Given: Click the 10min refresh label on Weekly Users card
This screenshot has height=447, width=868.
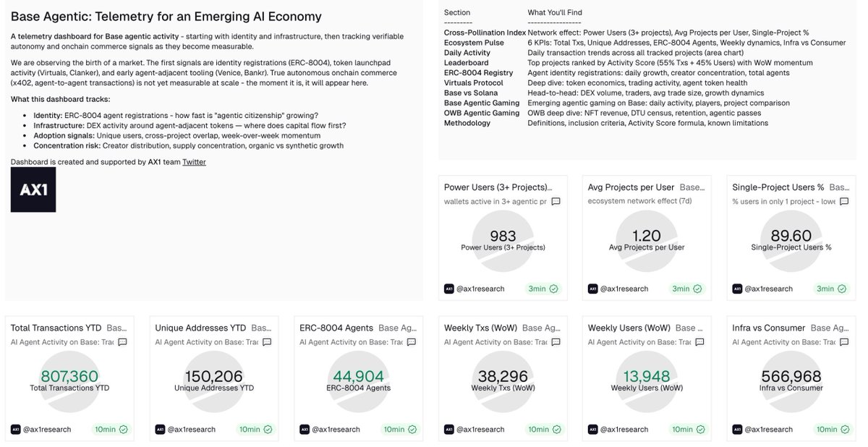Looking at the screenshot, I should [x=682, y=429].
